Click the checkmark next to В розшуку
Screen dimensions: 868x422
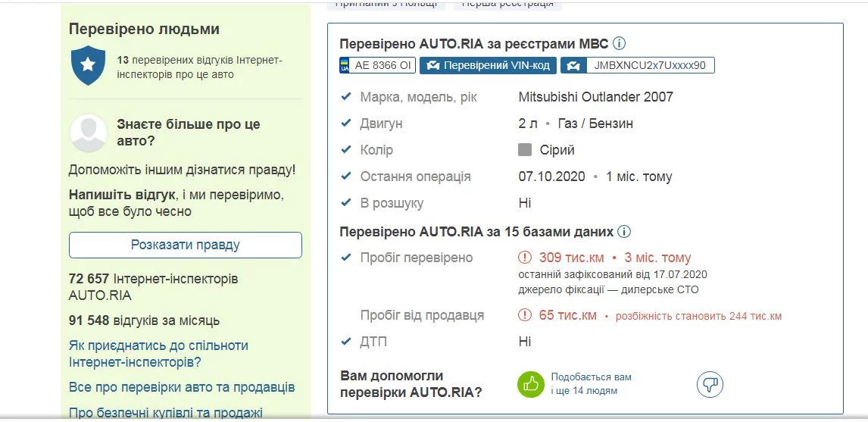[346, 203]
